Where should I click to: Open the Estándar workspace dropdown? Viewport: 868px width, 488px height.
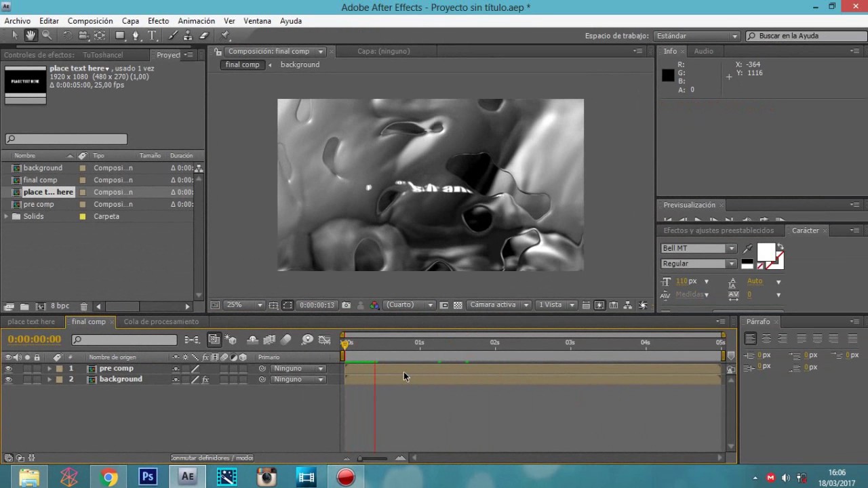(x=696, y=36)
